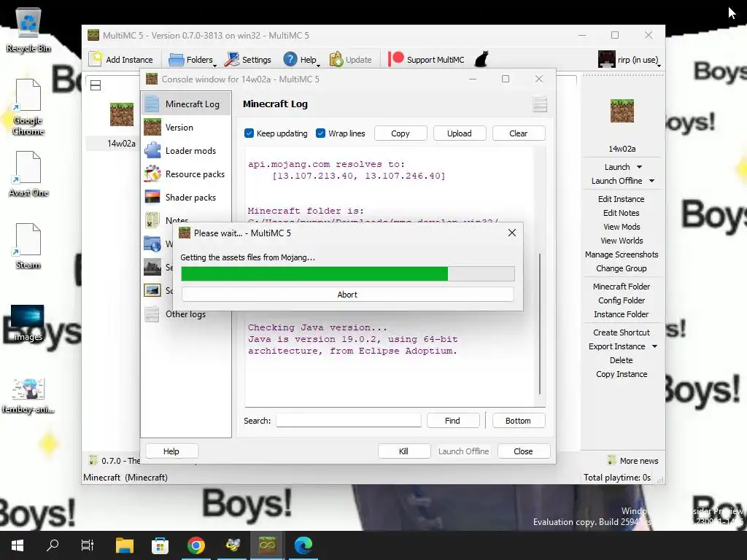Screen dimensions: 747x560
Task: Click the Servers icon in sidebar
Action: click(x=152, y=267)
